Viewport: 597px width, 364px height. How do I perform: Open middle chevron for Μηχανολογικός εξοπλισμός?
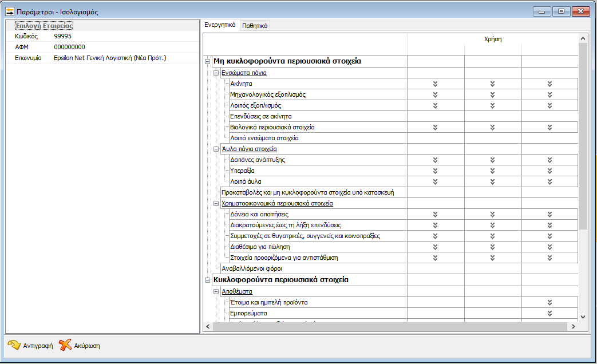pyautogui.click(x=492, y=94)
